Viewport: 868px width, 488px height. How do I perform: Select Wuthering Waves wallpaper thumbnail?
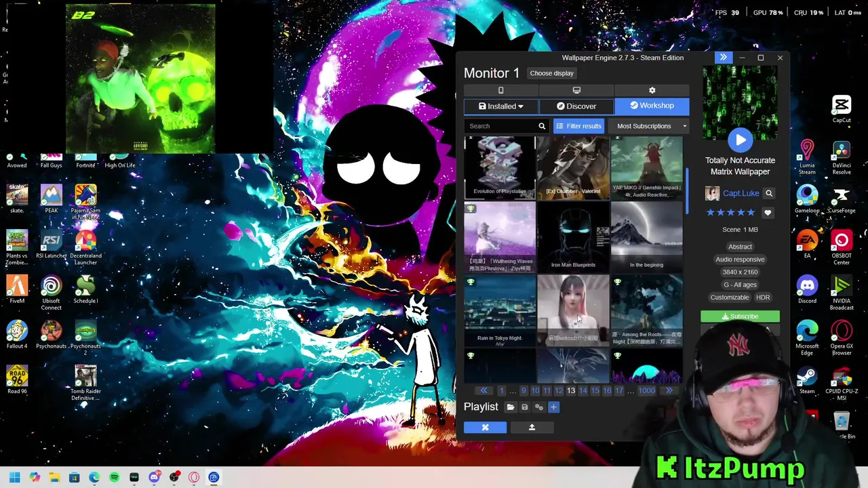(500, 238)
